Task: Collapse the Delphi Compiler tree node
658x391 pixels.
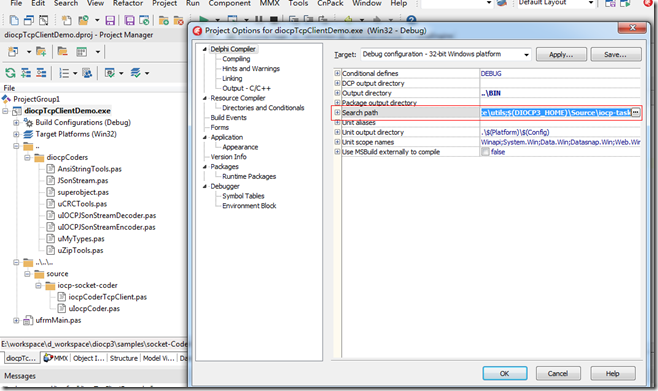Action: tap(205, 49)
